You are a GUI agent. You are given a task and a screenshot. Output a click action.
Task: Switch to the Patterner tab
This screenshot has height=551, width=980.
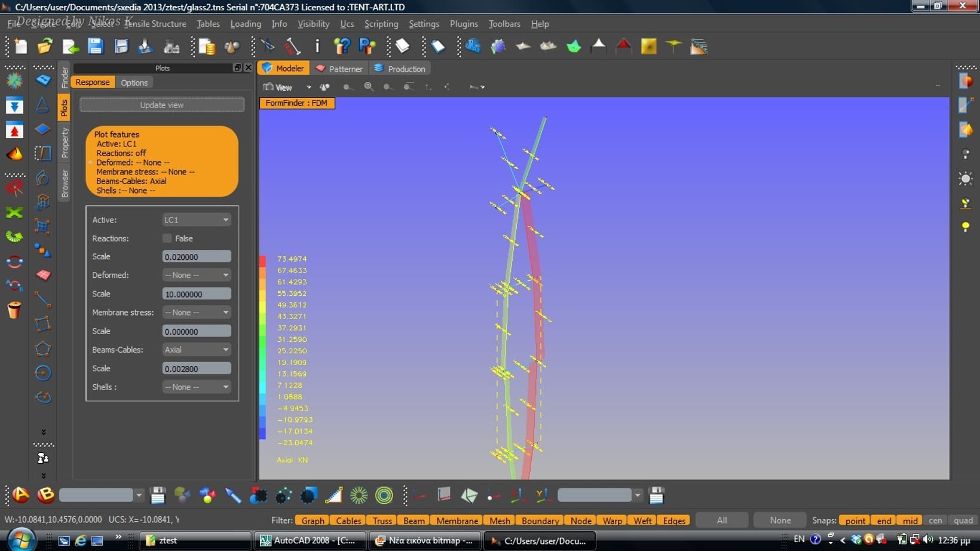[339, 69]
